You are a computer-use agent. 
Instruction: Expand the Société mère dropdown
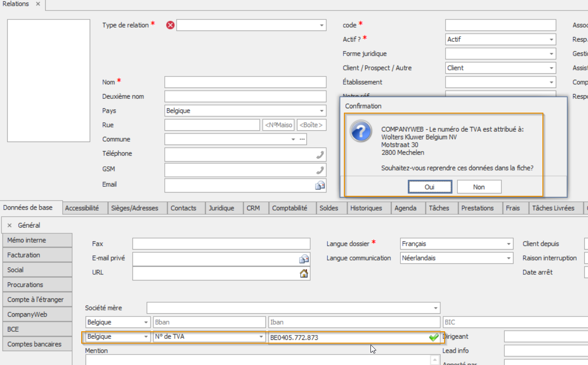click(436, 308)
